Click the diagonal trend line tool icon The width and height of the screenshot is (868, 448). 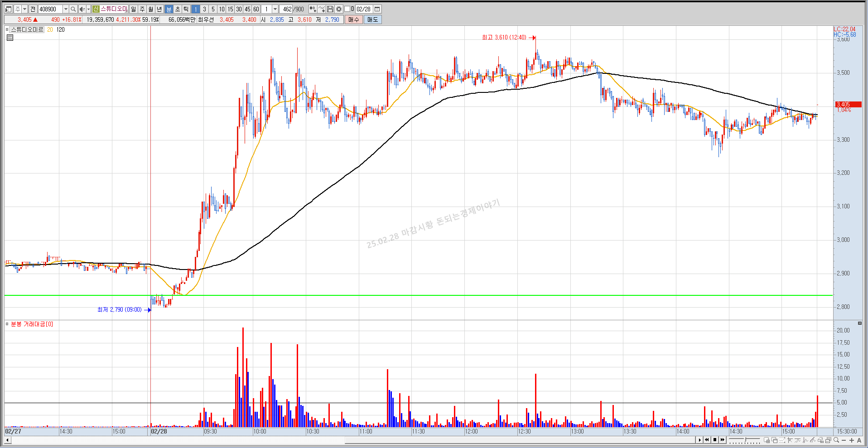pos(813,440)
